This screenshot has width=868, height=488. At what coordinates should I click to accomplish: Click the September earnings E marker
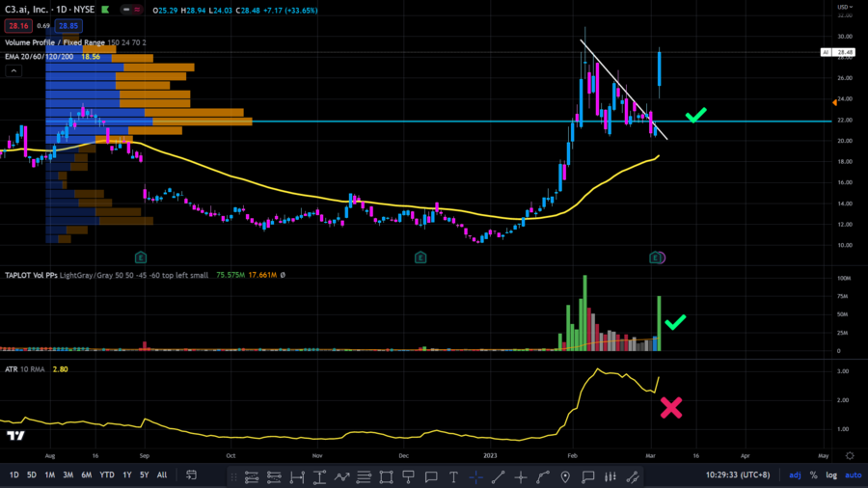(x=141, y=258)
